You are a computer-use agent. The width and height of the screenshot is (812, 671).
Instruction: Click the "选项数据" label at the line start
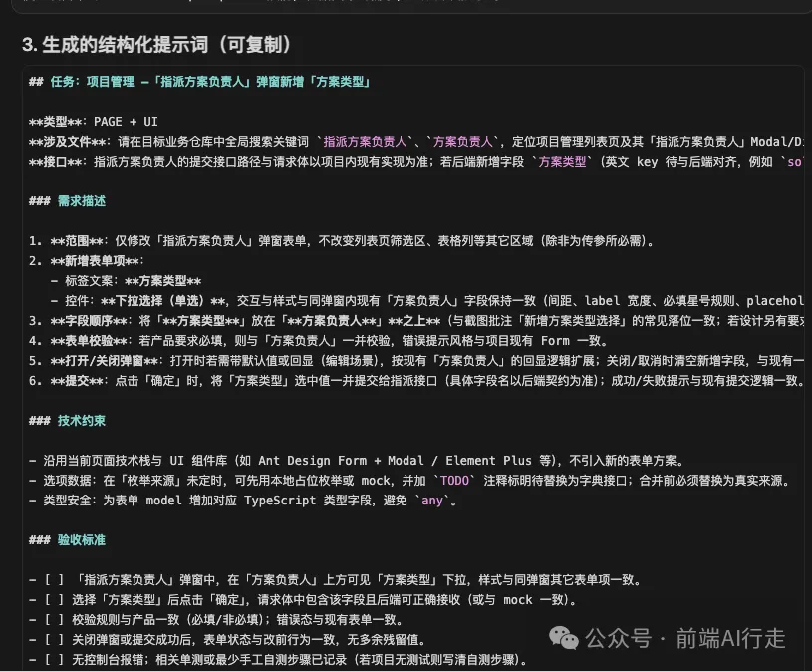coord(70,481)
